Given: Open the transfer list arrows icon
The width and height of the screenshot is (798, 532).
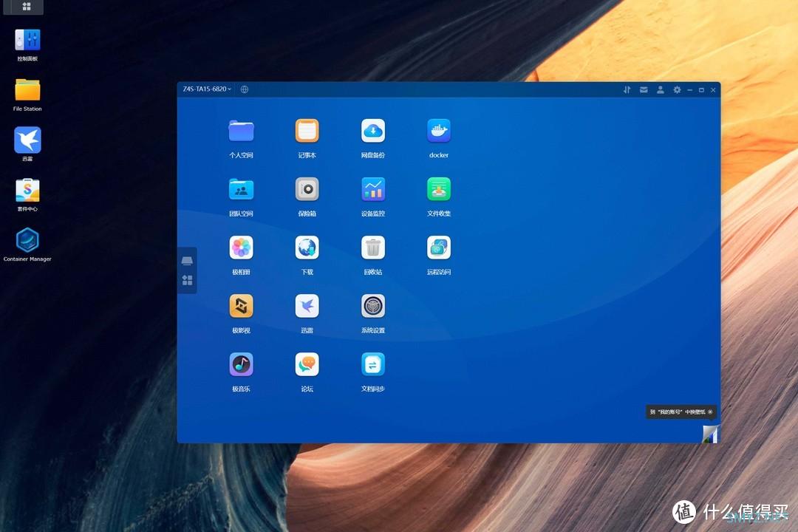Looking at the screenshot, I should click(627, 89).
